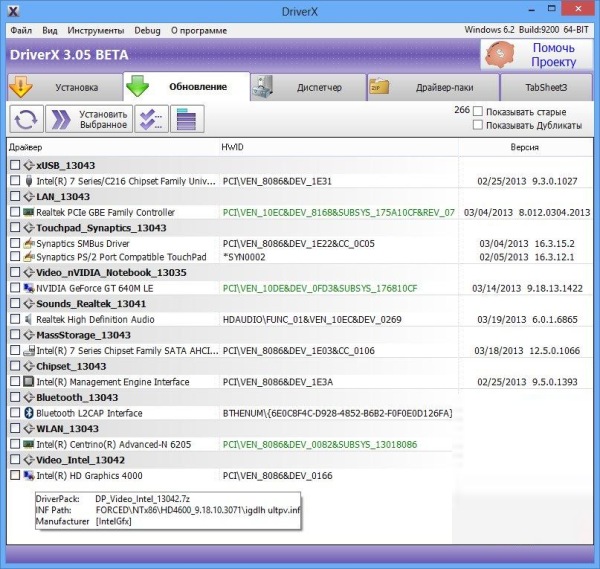The height and width of the screenshot is (569, 600).
Task: Click the Bluetooth L2CAP Interface device icon
Action: [x=28, y=413]
